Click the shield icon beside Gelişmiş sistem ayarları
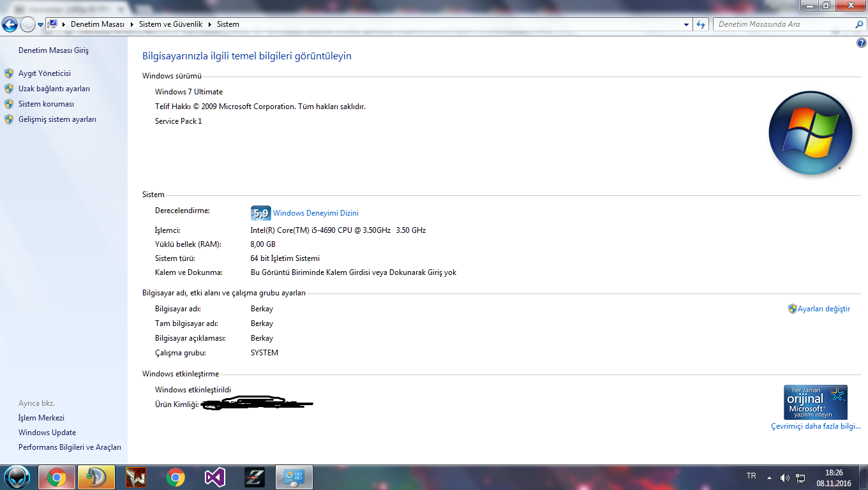The height and width of the screenshot is (490, 868). click(x=9, y=119)
